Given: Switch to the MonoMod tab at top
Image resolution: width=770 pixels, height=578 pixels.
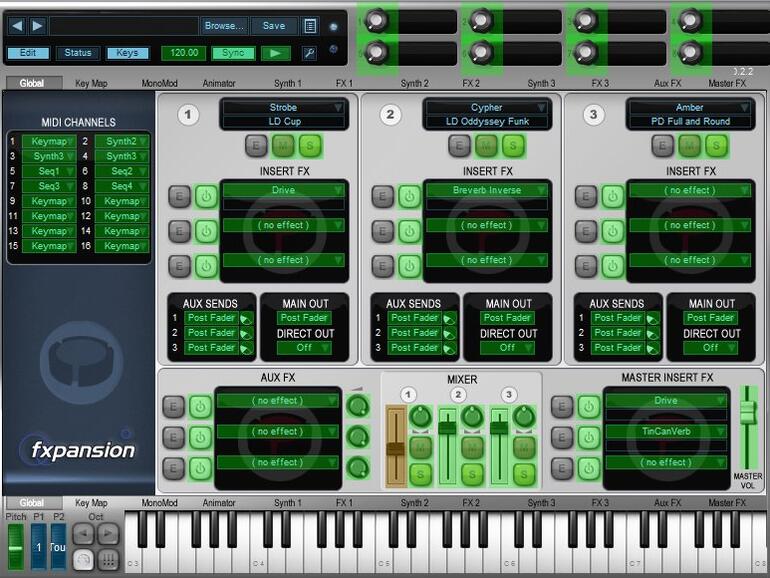Looking at the screenshot, I should [160, 83].
